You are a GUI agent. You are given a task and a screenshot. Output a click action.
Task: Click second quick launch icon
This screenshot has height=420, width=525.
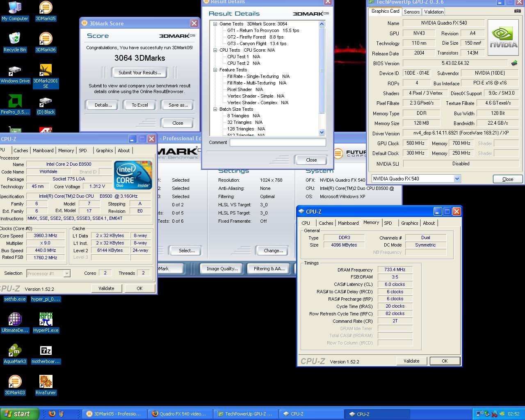point(62,414)
